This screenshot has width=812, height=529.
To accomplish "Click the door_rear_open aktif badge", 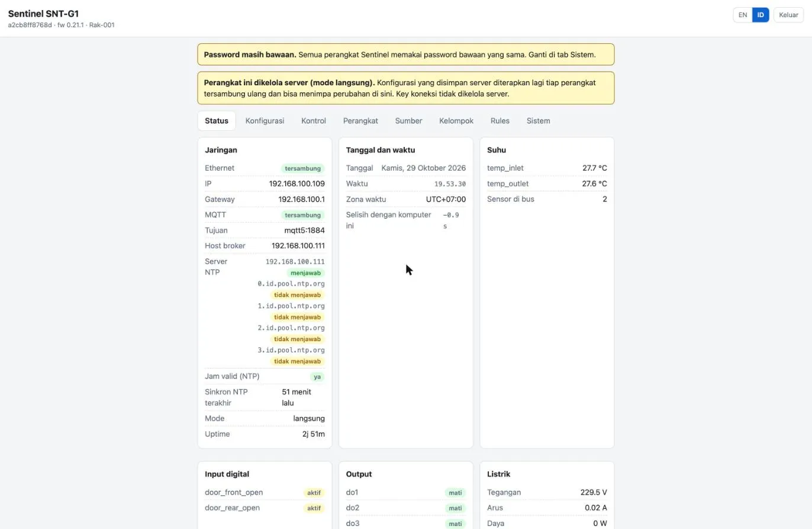I will tap(314, 508).
